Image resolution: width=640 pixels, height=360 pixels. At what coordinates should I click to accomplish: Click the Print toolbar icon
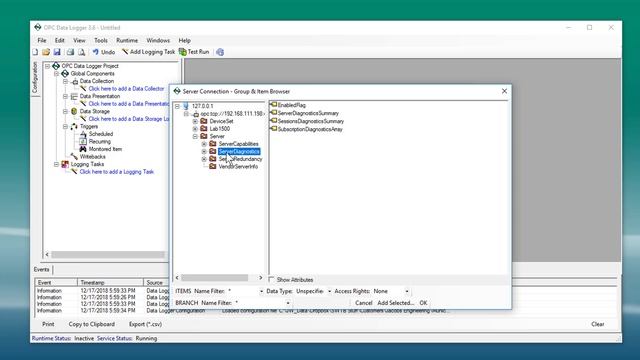click(x=70, y=52)
